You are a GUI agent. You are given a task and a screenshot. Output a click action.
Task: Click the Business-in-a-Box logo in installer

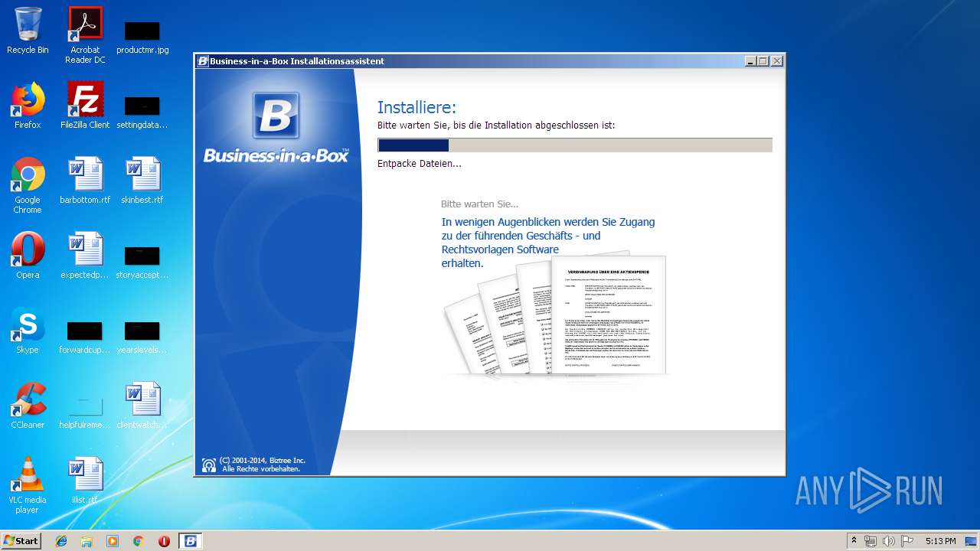[276, 127]
